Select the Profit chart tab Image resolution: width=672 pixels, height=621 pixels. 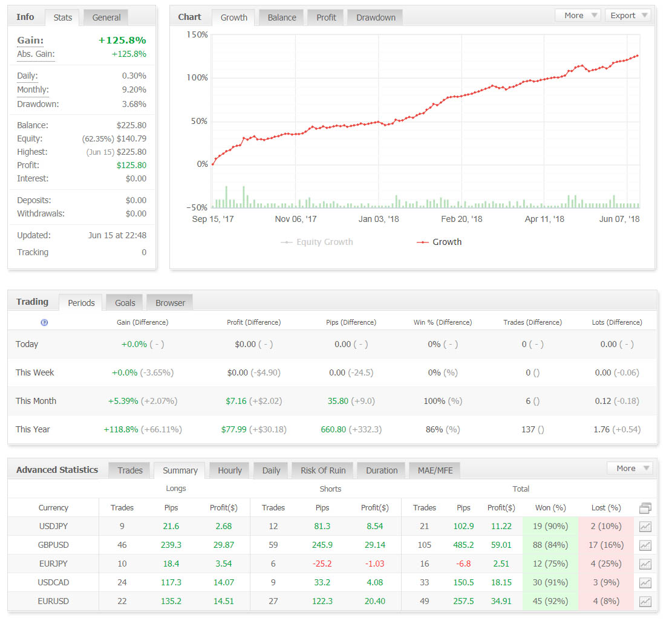point(326,18)
